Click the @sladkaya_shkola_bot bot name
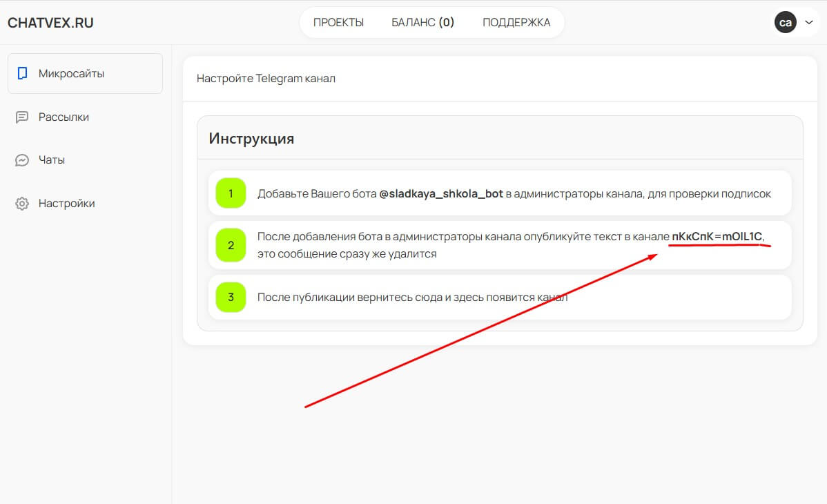Image resolution: width=827 pixels, height=504 pixels. (x=440, y=193)
